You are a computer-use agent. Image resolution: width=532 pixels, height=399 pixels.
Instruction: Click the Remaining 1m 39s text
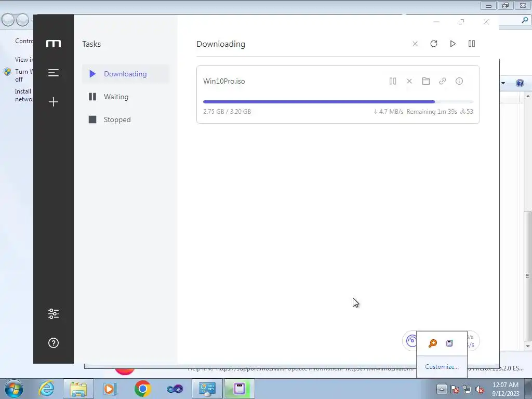coord(432,112)
